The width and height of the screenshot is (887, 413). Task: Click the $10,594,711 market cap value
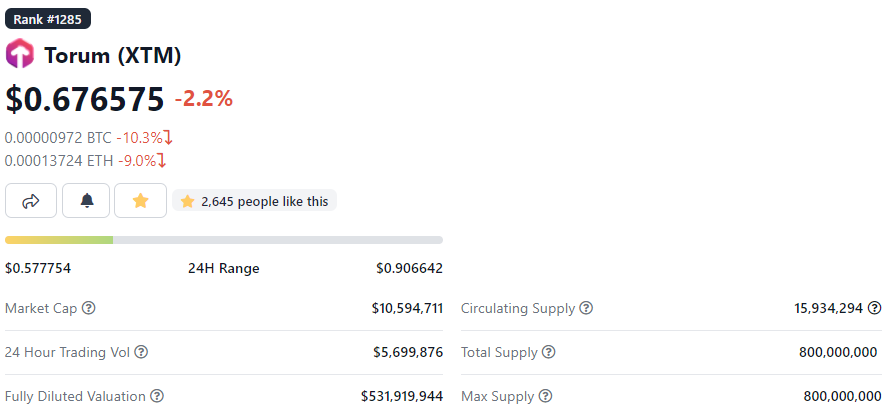pos(407,308)
